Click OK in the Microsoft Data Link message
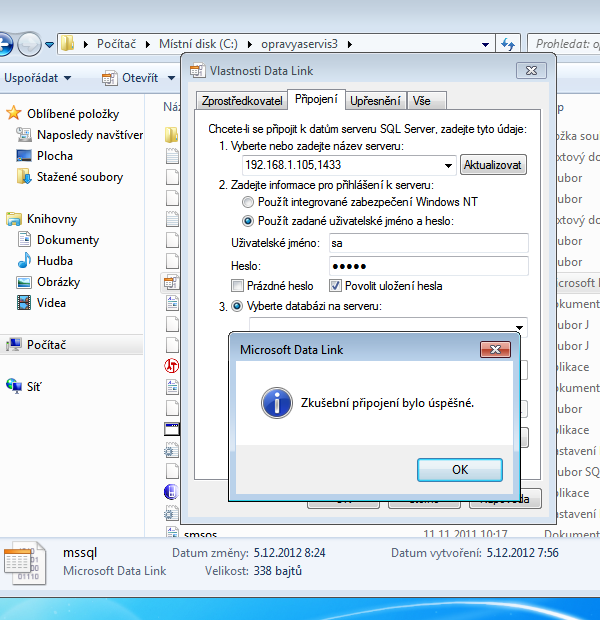This screenshot has width=600, height=620. (x=460, y=470)
